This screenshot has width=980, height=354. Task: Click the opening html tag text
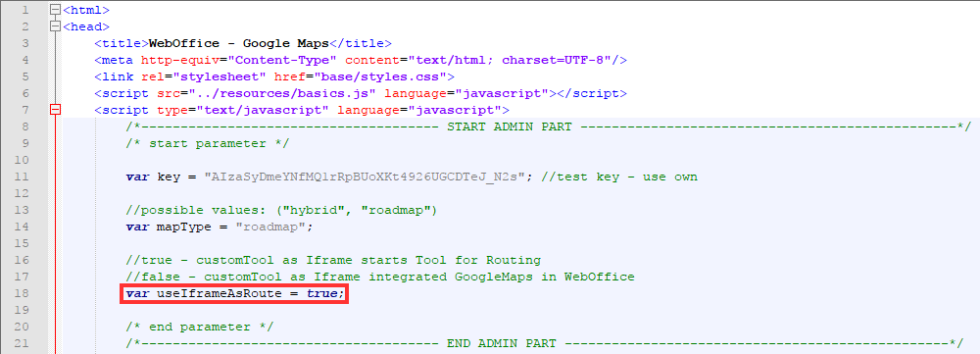click(x=86, y=10)
